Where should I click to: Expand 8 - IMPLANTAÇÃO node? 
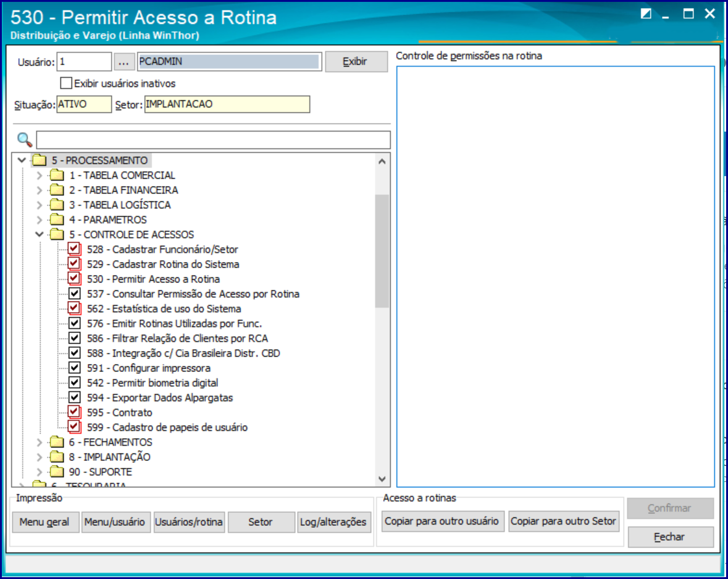(x=40, y=457)
